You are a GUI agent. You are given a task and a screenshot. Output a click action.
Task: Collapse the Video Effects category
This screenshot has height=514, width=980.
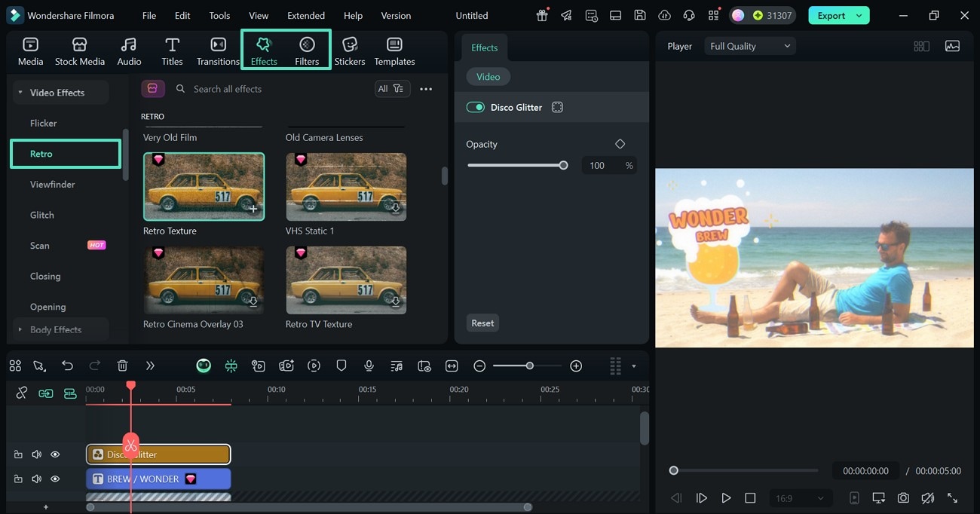click(20, 93)
